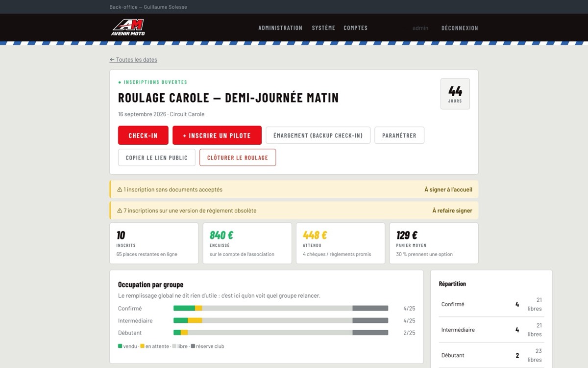The height and width of the screenshot is (368, 588).
Task: Copy the public link button
Action: 157,158
